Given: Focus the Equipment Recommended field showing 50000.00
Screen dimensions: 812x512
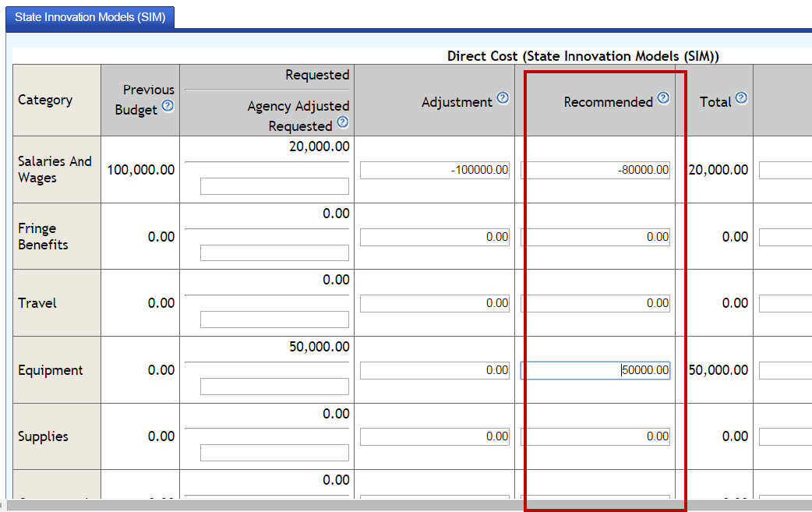Looking at the screenshot, I should (595, 371).
